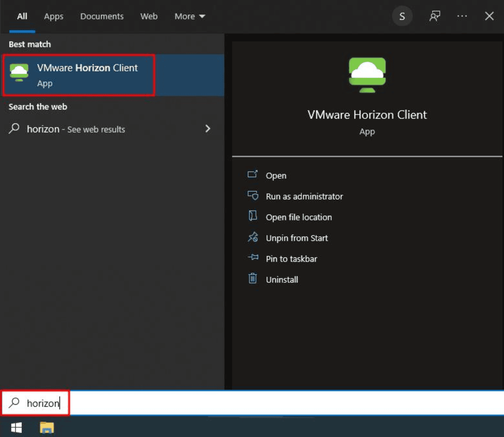Click the magnifier icon in the search box
The height and width of the screenshot is (437, 504).
[x=14, y=402]
